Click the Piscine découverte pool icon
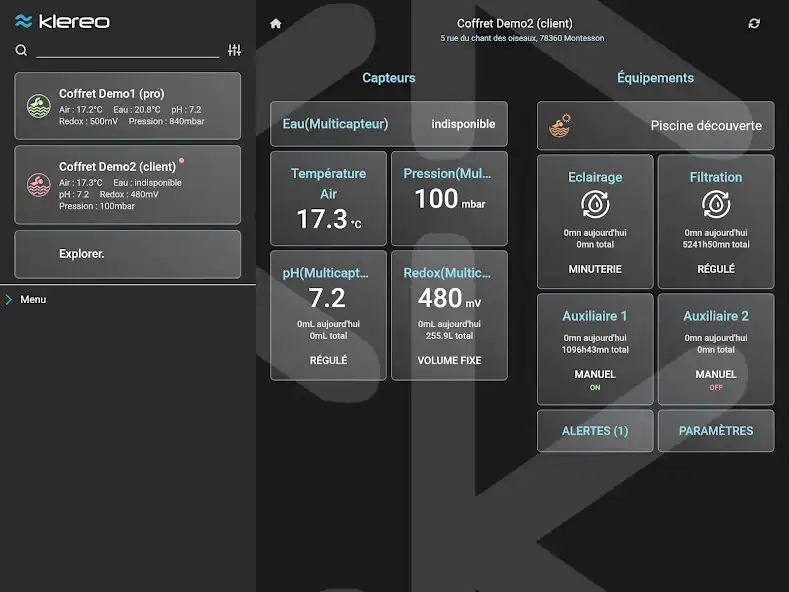Screen dimensions: 789x592 [x=560, y=125]
